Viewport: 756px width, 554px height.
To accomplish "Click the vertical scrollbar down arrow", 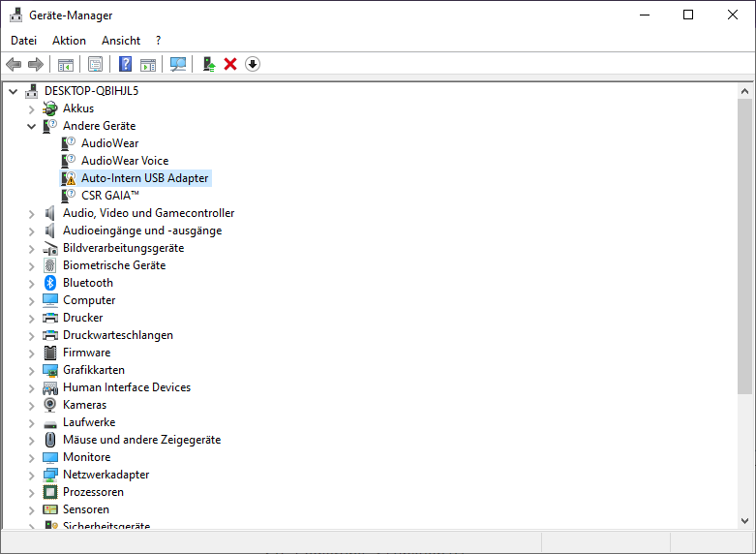I will tap(744, 521).
